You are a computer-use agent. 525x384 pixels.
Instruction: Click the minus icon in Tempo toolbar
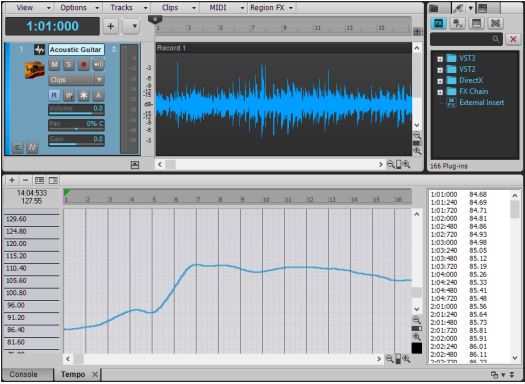(x=25, y=180)
